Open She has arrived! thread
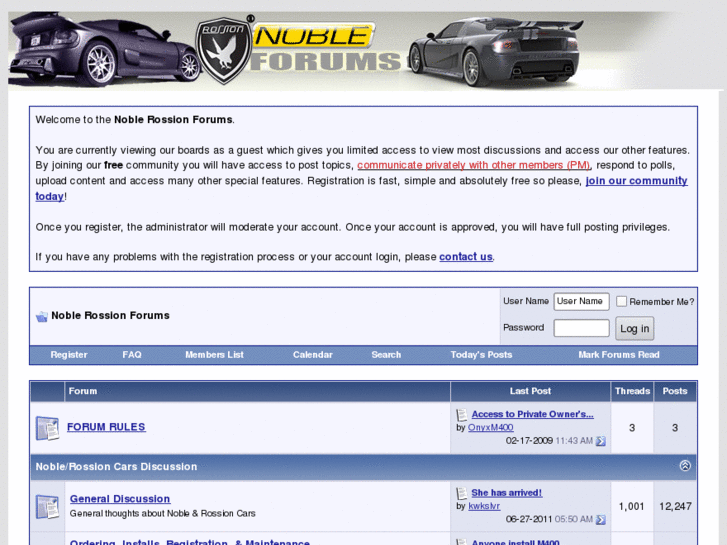Screen dimensions: 727x545 pyautogui.click(x=506, y=493)
